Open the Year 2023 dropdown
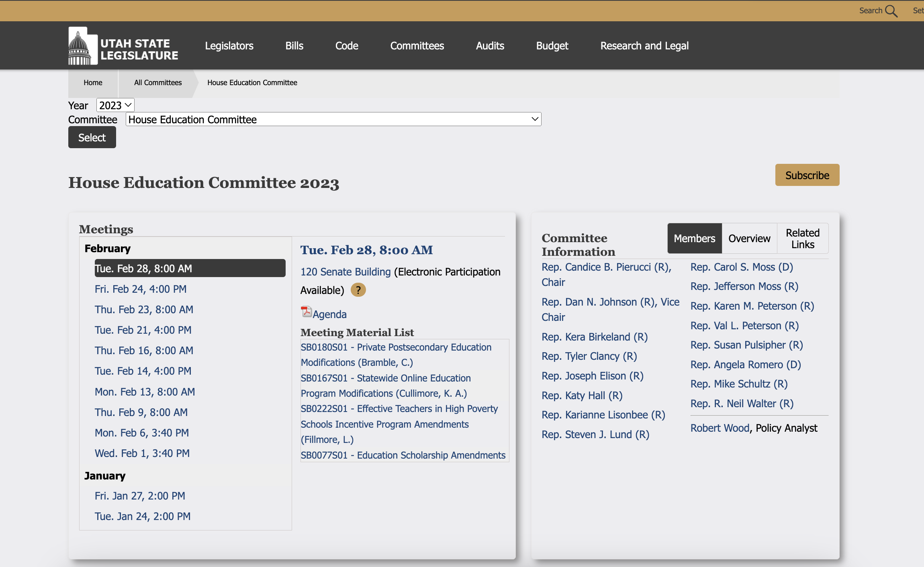 pyautogui.click(x=115, y=105)
